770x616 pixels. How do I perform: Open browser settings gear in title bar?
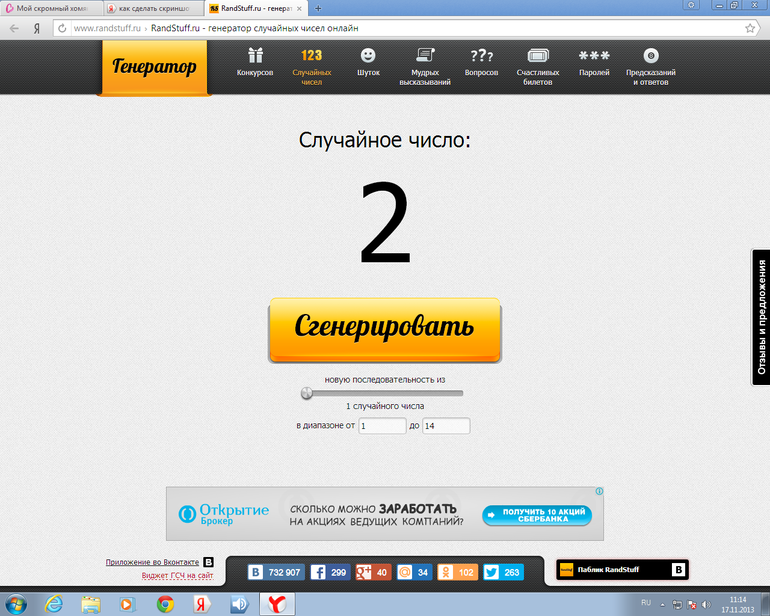click(691, 5)
